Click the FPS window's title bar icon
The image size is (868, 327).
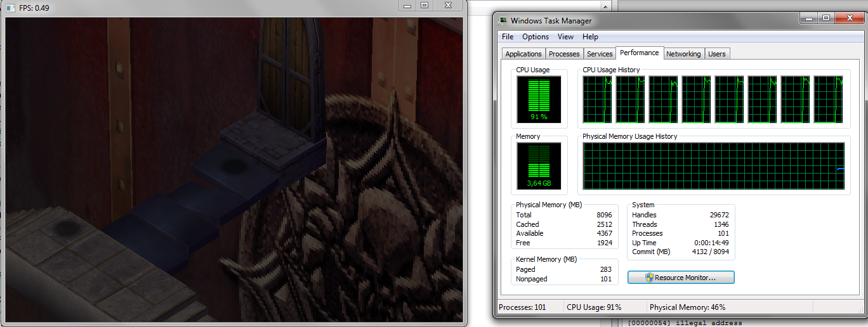(10, 8)
